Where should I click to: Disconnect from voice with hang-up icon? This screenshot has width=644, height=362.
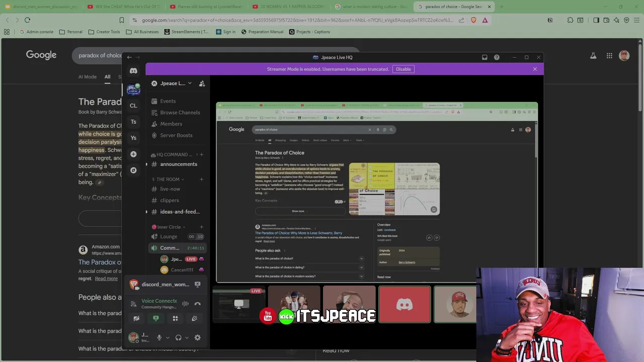tap(197, 304)
